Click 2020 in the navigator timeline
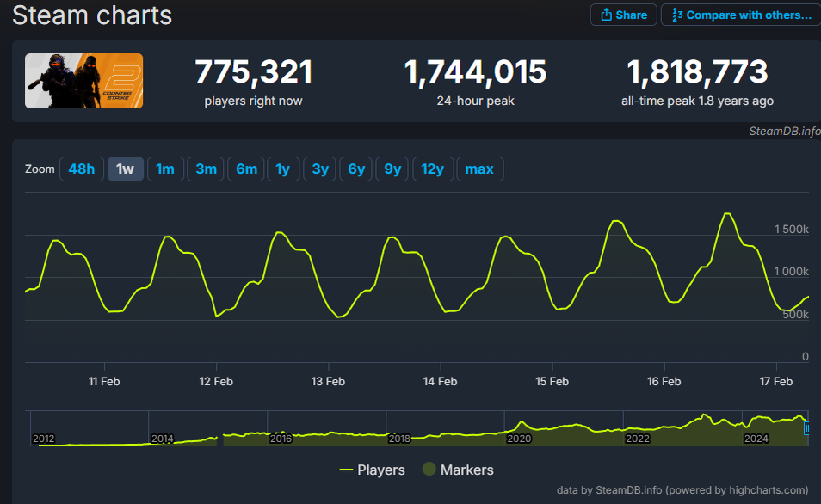The height and width of the screenshot is (504, 821). [x=519, y=439]
